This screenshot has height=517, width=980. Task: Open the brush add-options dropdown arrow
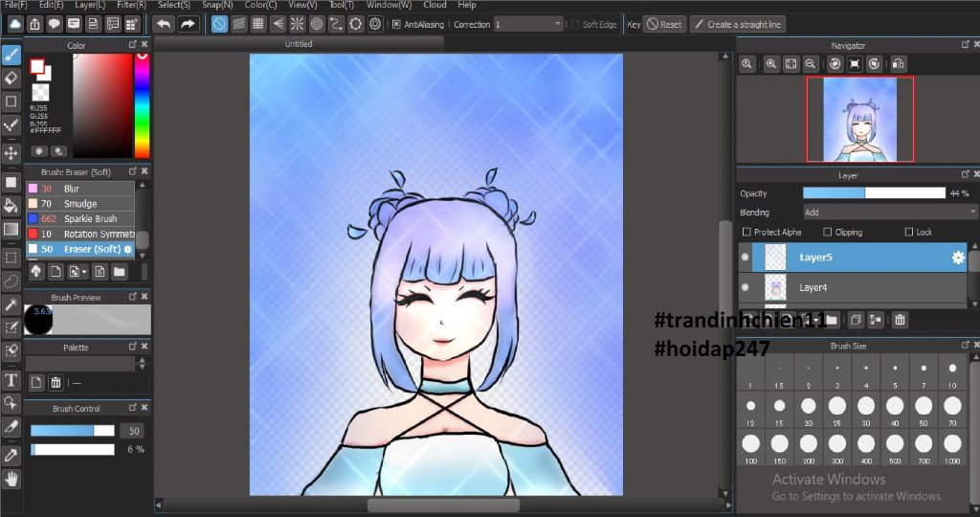click(x=84, y=272)
